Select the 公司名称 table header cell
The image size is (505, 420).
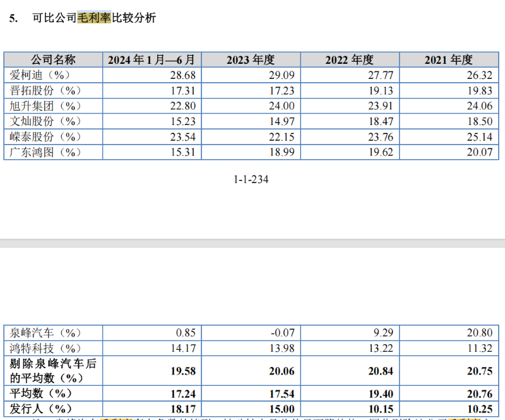pyautogui.click(x=54, y=59)
